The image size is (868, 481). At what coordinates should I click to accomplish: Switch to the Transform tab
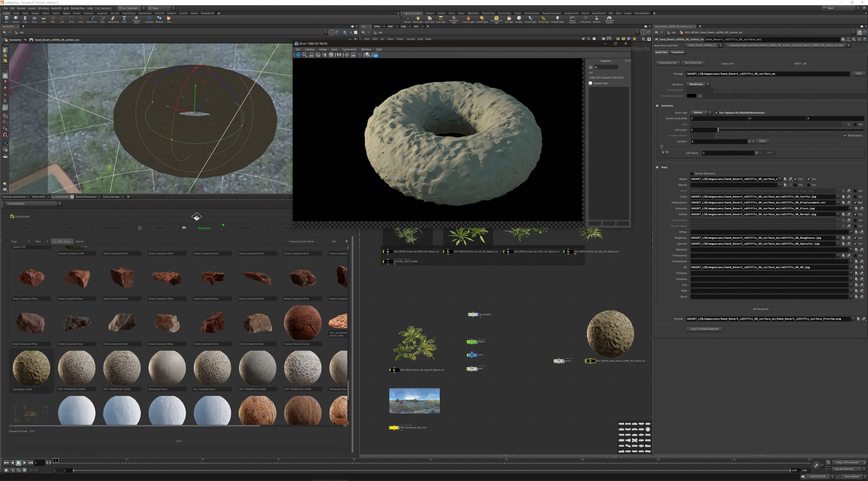pos(677,52)
